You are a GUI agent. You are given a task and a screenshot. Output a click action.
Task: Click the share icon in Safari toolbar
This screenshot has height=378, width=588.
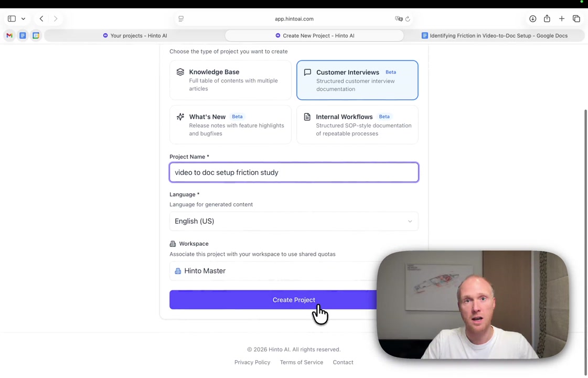(547, 19)
